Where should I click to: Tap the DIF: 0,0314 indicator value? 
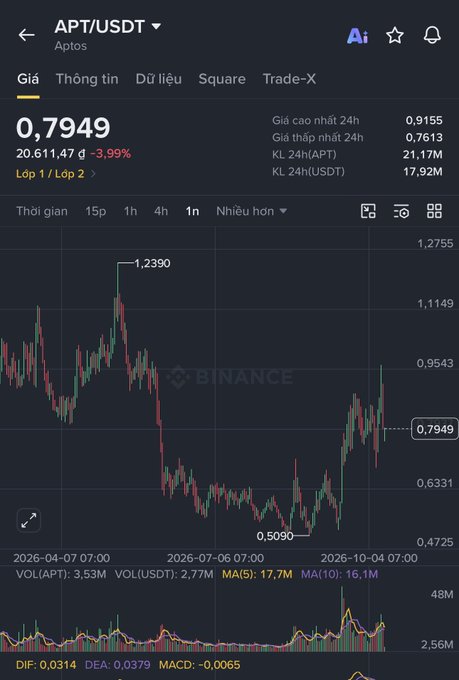[46, 665]
